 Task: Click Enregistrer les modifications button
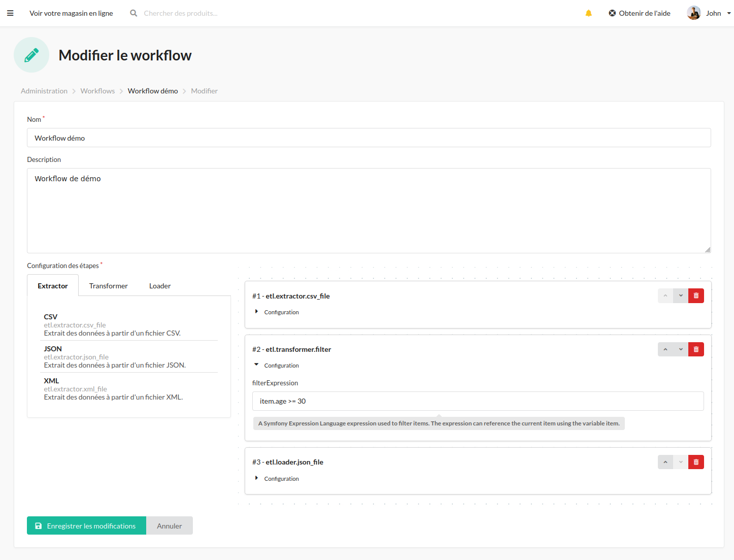coord(86,525)
